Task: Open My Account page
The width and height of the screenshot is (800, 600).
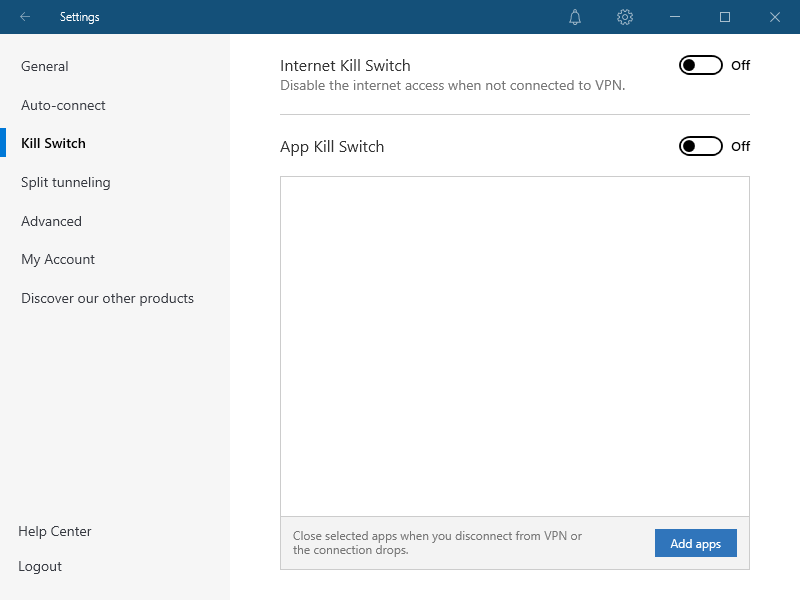Action: (58, 260)
